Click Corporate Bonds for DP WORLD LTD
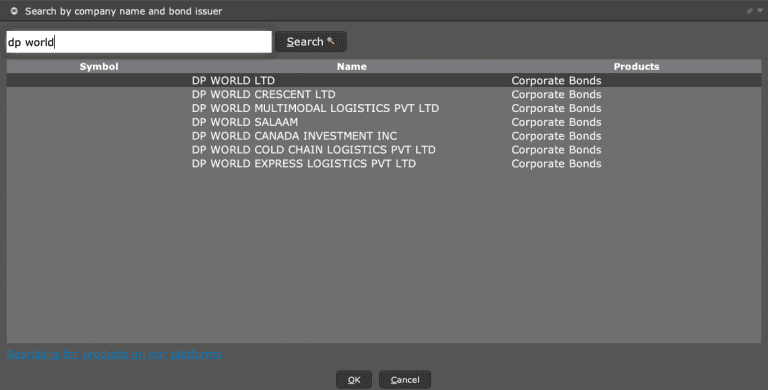Image resolution: width=768 pixels, height=390 pixels. [556, 80]
